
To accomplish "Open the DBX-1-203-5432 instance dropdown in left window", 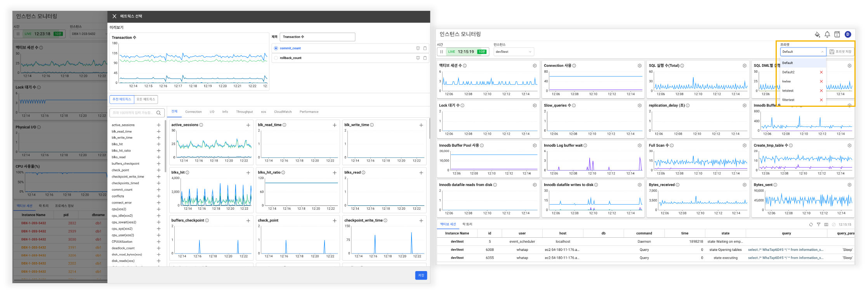I will click(89, 34).
